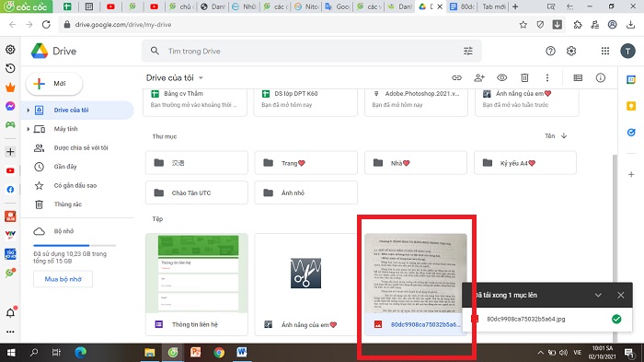The image size is (644, 362).
Task: Open the Ảnh nhỏ folder
Action: [306, 193]
